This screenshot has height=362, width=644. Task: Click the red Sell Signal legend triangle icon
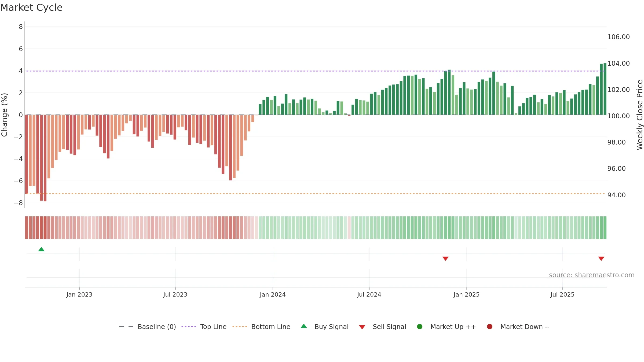click(x=362, y=327)
